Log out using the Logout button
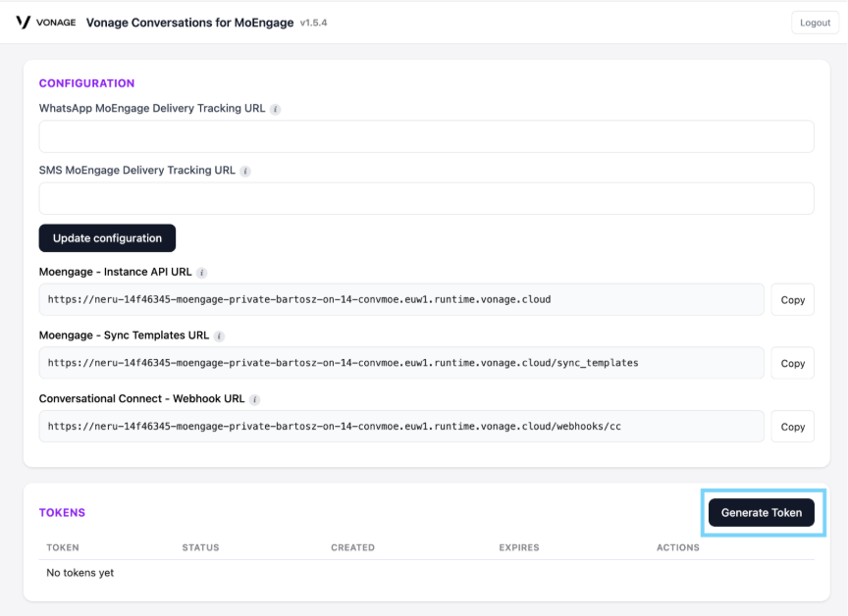This screenshot has height=616, width=848. 815,23
